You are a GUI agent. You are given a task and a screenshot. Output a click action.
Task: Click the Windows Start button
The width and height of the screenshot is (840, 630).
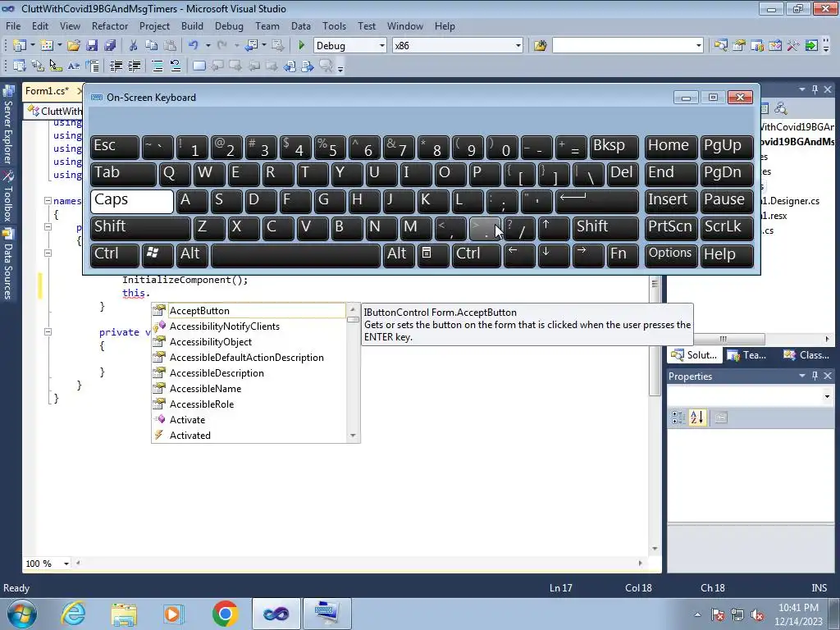(x=22, y=614)
